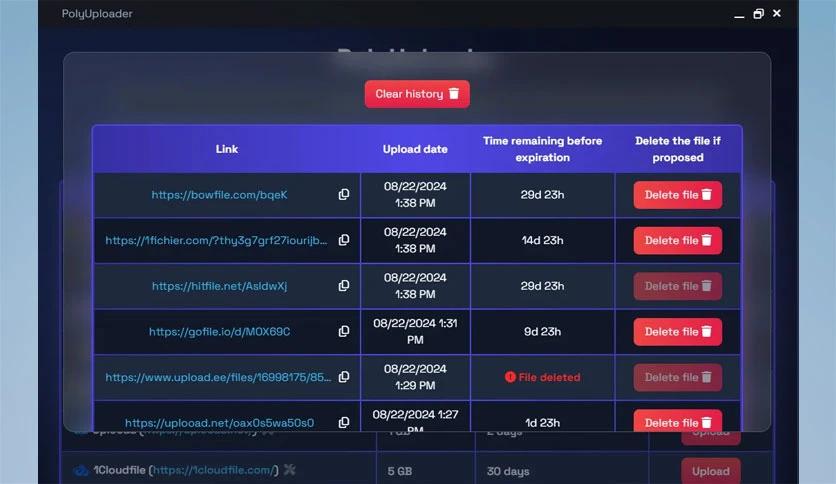The width and height of the screenshot is (836, 484).
Task: Click the Upload date column header
Action: tap(415, 149)
